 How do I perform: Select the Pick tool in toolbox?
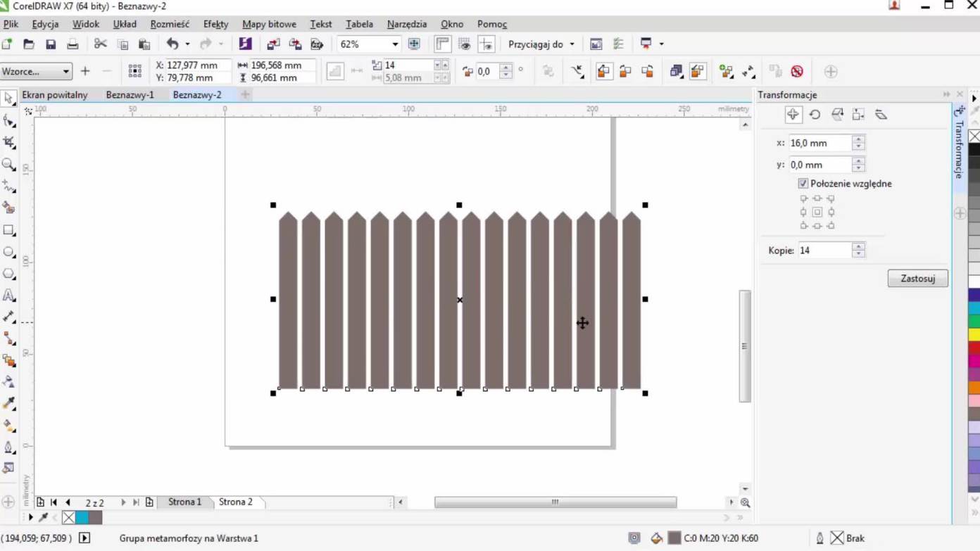click(8, 99)
